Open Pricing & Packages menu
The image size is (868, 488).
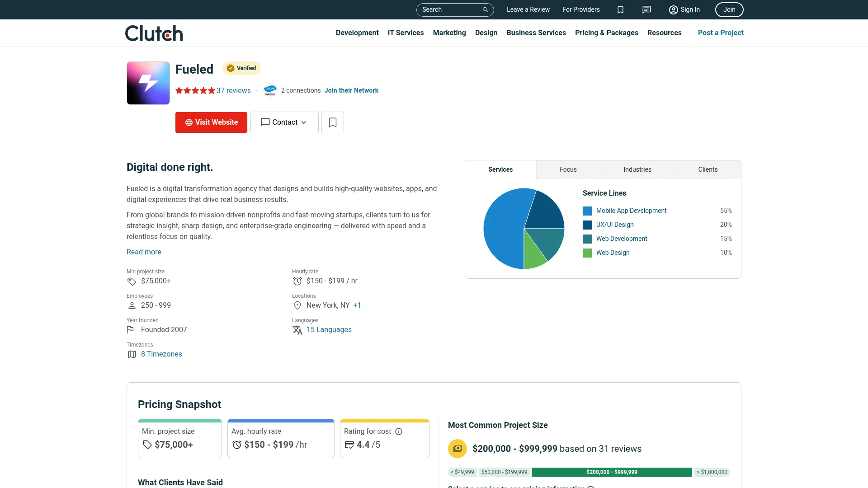(x=607, y=33)
